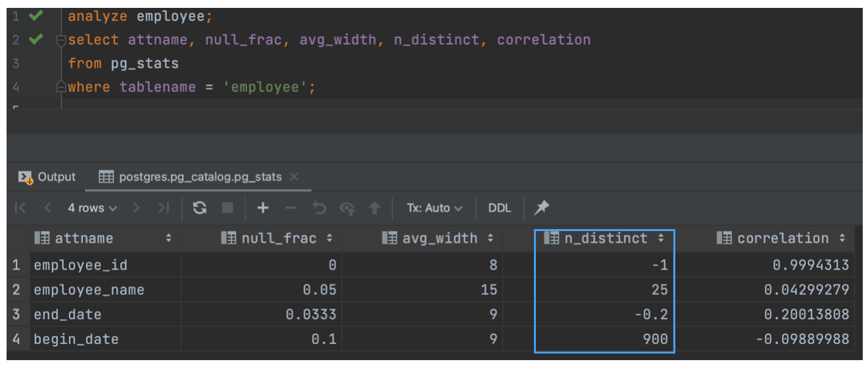868x370 pixels.
Task: Click the employee_id cell
Action: (105, 265)
